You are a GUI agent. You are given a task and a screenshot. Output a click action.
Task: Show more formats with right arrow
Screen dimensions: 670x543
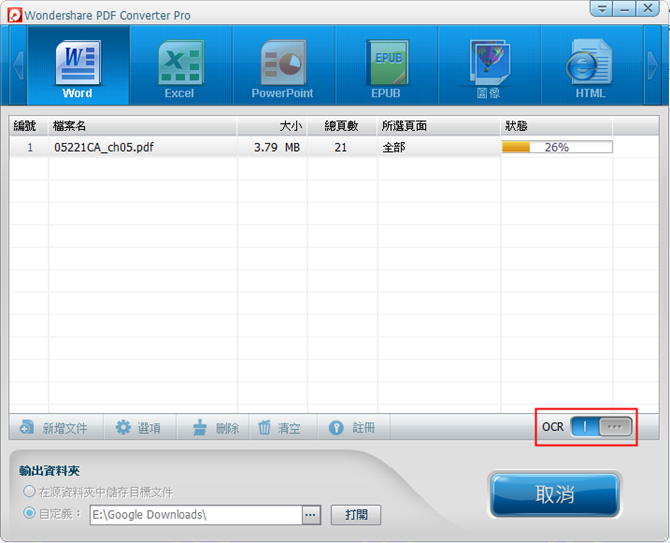tap(652, 65)
